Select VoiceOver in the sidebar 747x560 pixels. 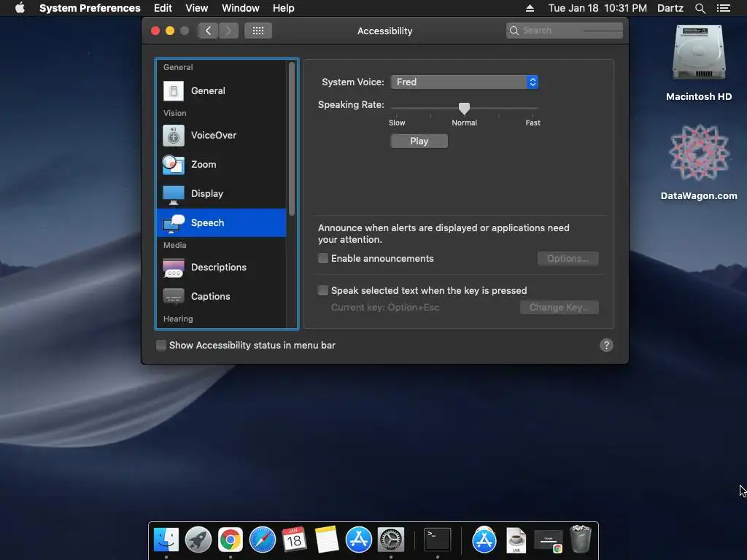click(x=222, y=135)
